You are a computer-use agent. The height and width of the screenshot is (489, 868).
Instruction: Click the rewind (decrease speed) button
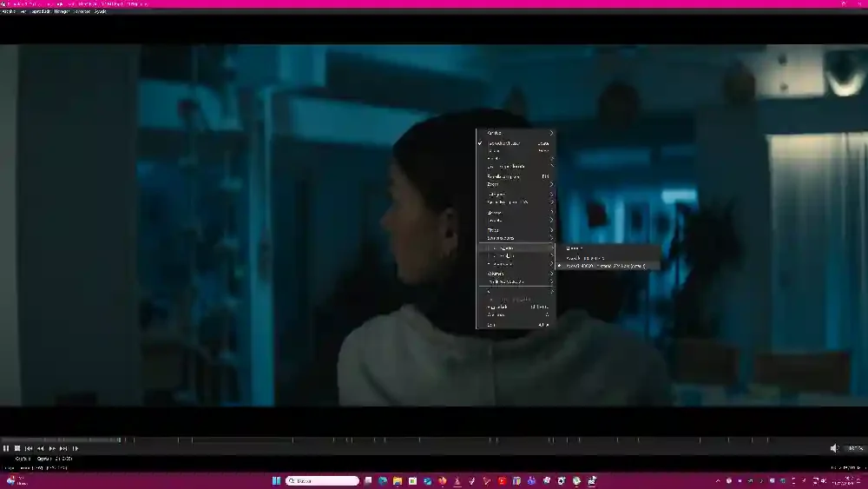[41, 448]
